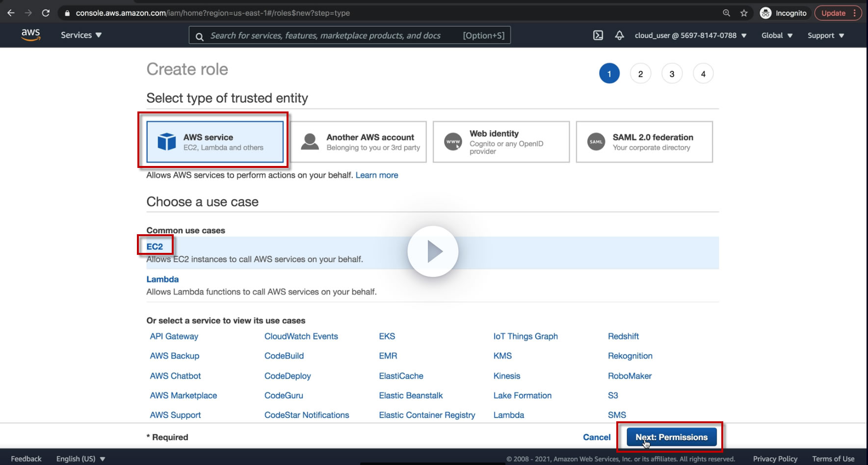Click the browser forward arrow

28,13
